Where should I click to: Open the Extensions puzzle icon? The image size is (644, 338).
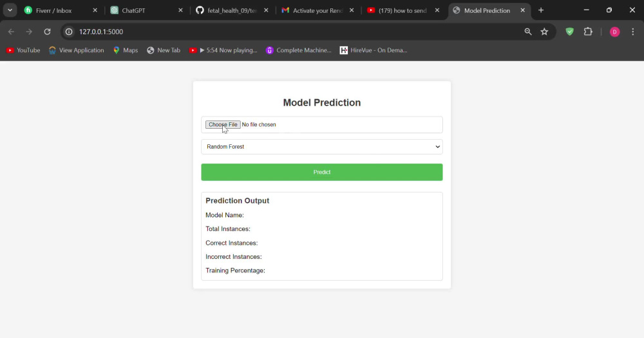(x=588, y=32)
